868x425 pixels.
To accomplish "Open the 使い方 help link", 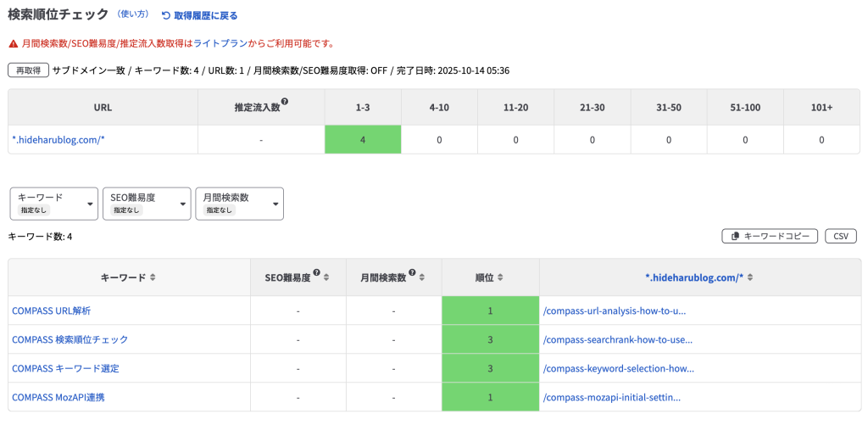I will pyautogui.click(x=133, y=15).
